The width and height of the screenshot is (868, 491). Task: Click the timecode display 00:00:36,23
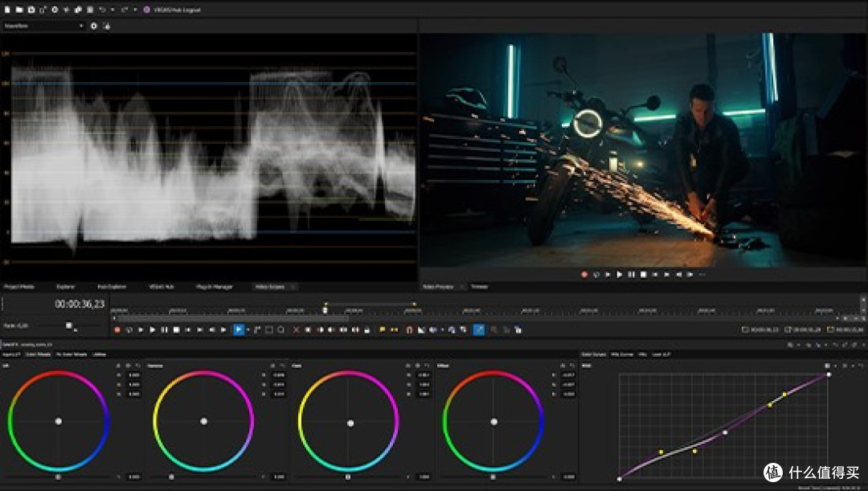(x=80, y=304)
